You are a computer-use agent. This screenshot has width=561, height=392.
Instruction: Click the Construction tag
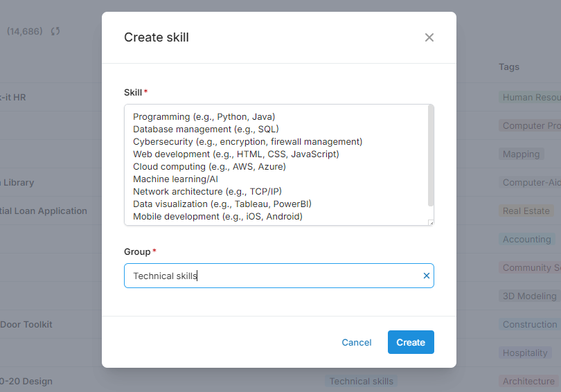(x=530, y=324)
